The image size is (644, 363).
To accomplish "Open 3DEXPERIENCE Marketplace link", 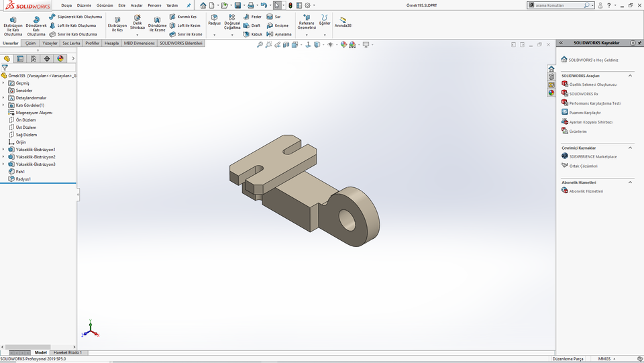I will [x=592, y=157].
